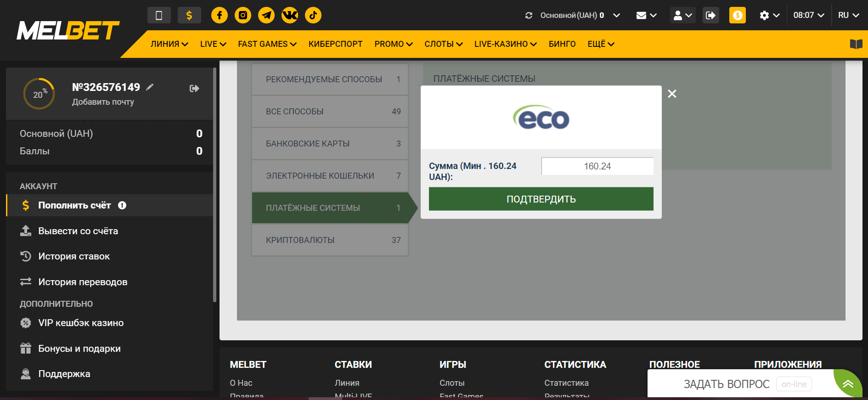Open the RU language selector
This screenshot has width=868, height=400.
point(848,15)
